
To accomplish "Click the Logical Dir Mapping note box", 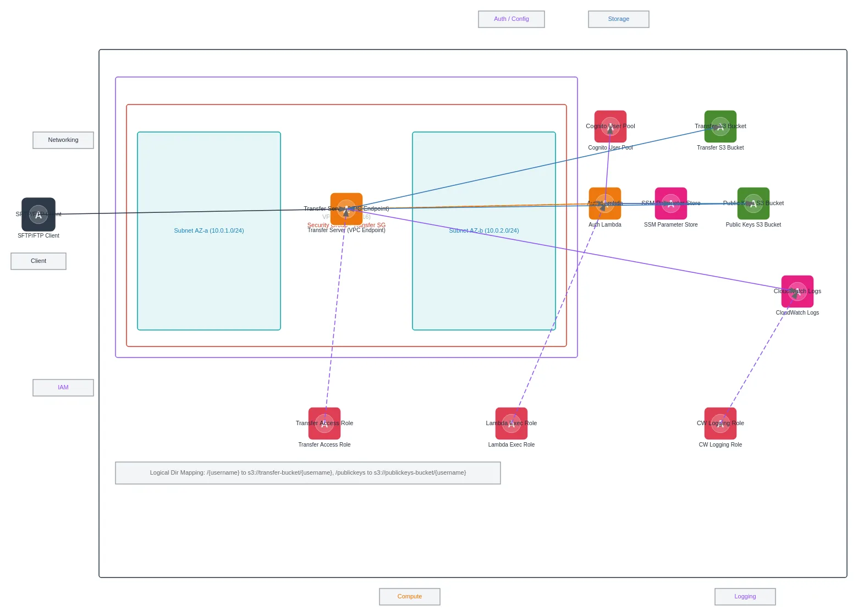I will click(308, 473).
